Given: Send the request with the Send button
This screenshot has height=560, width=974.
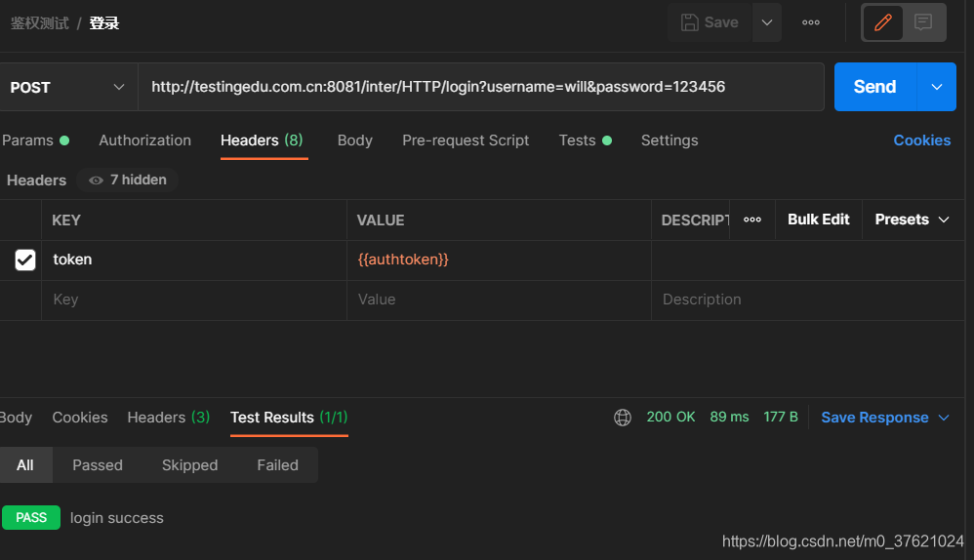Looking at the screenshot, I should pos(875,87).
